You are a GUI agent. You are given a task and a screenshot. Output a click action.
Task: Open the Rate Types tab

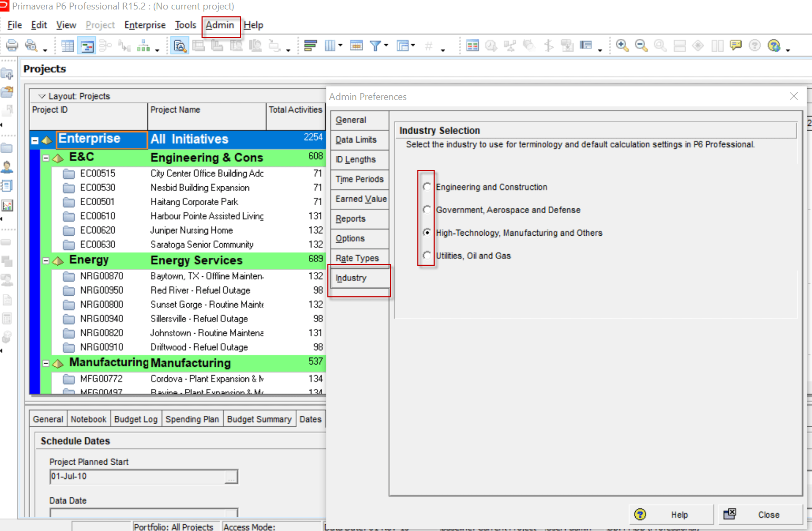360,258
